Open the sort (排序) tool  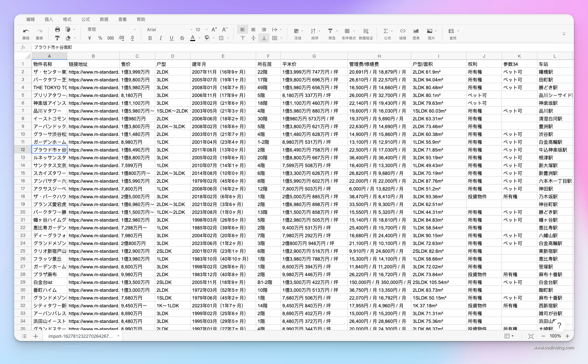pos(315,34)
